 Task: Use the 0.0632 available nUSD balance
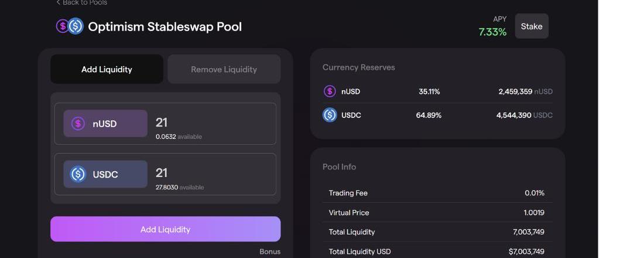tap(166, 137)
